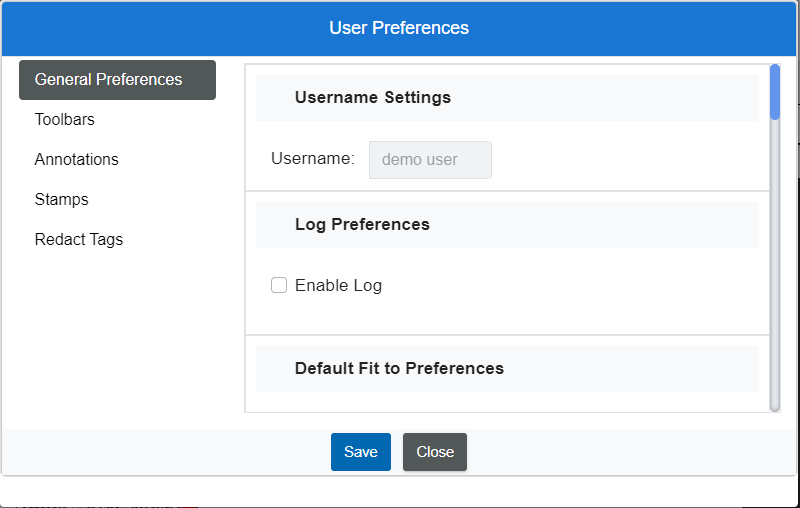800x508 pixels.
Task: Click the Username: label
Action: tap(313, 159)
